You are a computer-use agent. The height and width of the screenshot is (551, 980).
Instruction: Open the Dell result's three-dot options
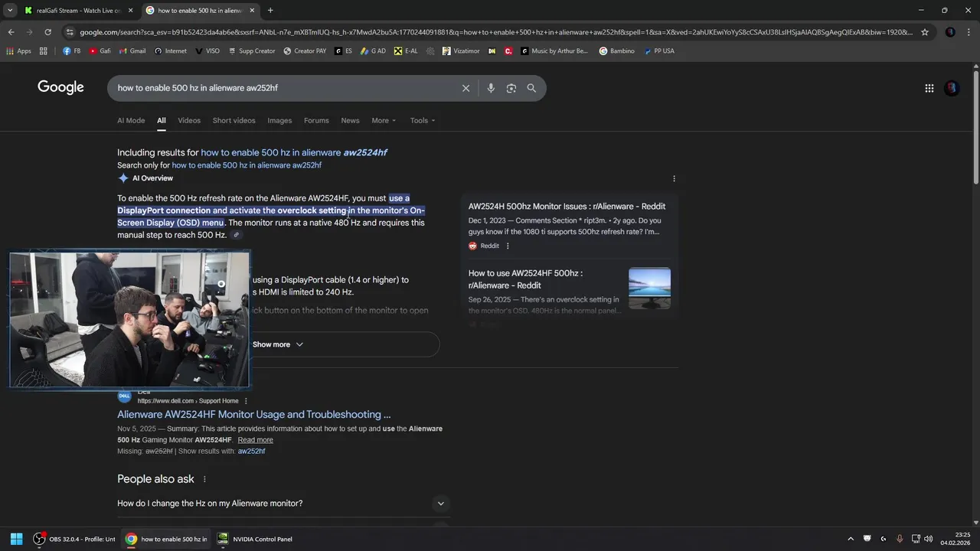(x=246, y=401)
